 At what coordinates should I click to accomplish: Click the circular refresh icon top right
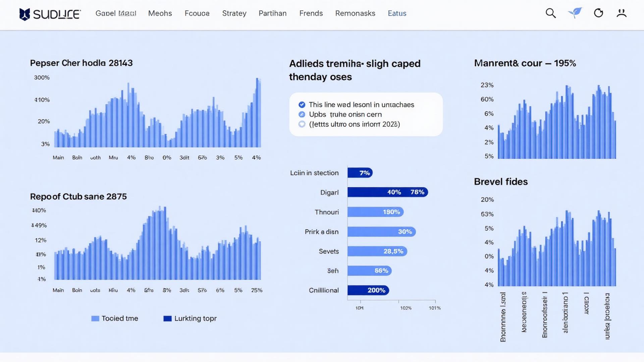pos(598,13)
